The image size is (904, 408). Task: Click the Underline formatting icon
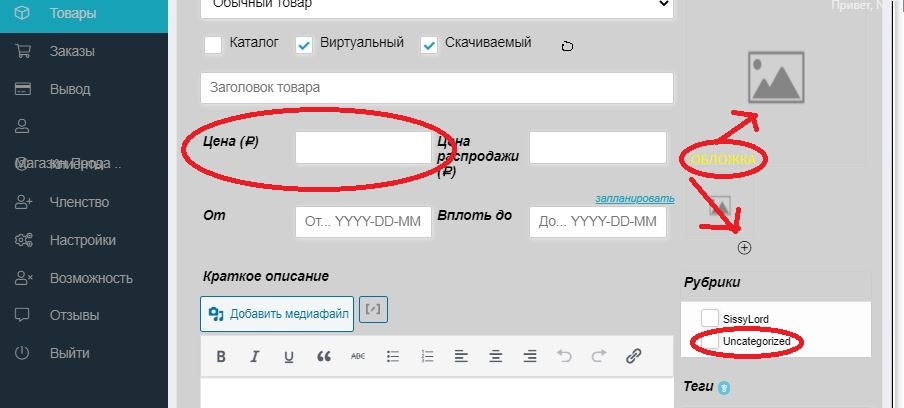289,356
